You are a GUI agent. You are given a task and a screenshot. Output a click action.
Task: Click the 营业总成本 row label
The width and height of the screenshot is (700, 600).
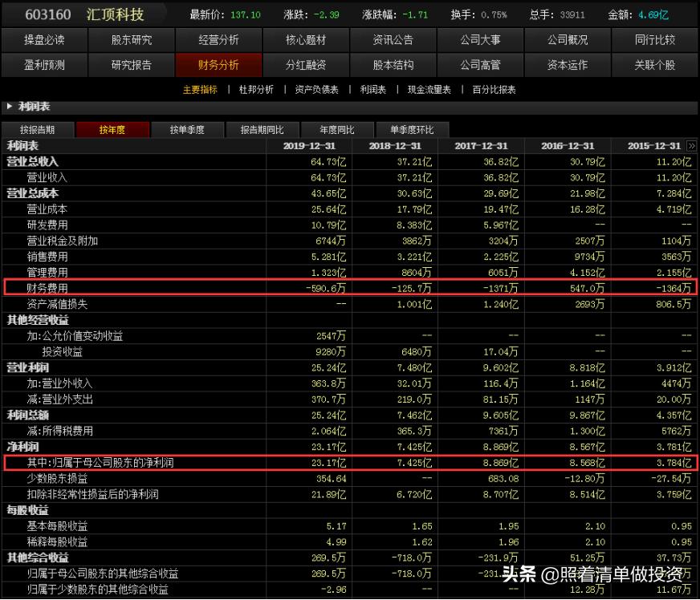[x=33, y=193]
